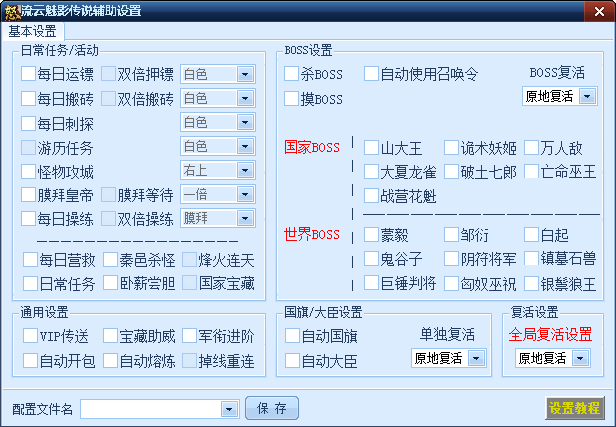
Task: Open the 配置文件名 combo box list
Action: (230, 408)
